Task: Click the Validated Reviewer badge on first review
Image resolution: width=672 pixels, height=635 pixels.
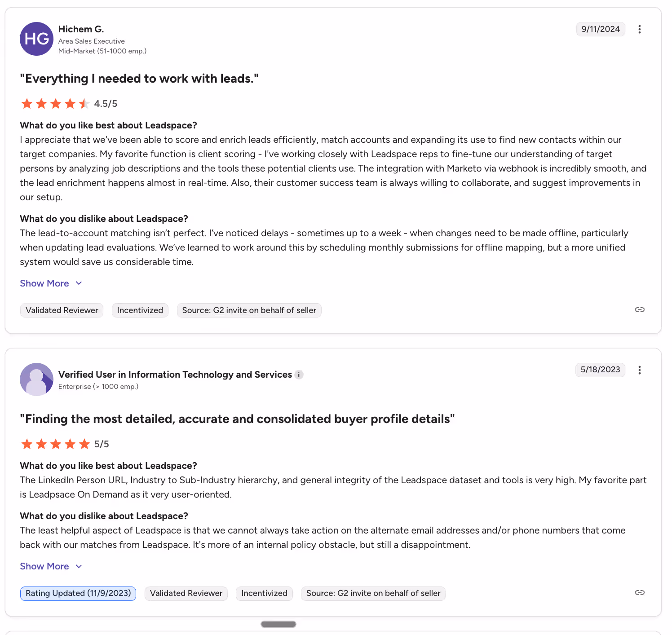Action: coord(62,310)
